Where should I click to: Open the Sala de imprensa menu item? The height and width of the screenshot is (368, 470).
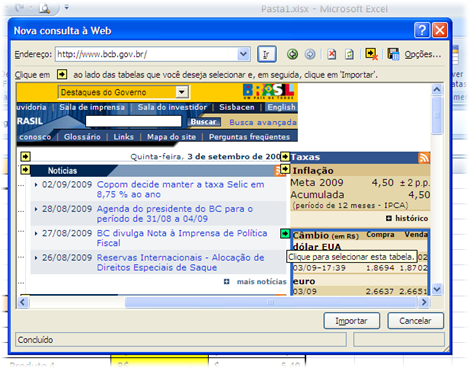coord(92,107)
